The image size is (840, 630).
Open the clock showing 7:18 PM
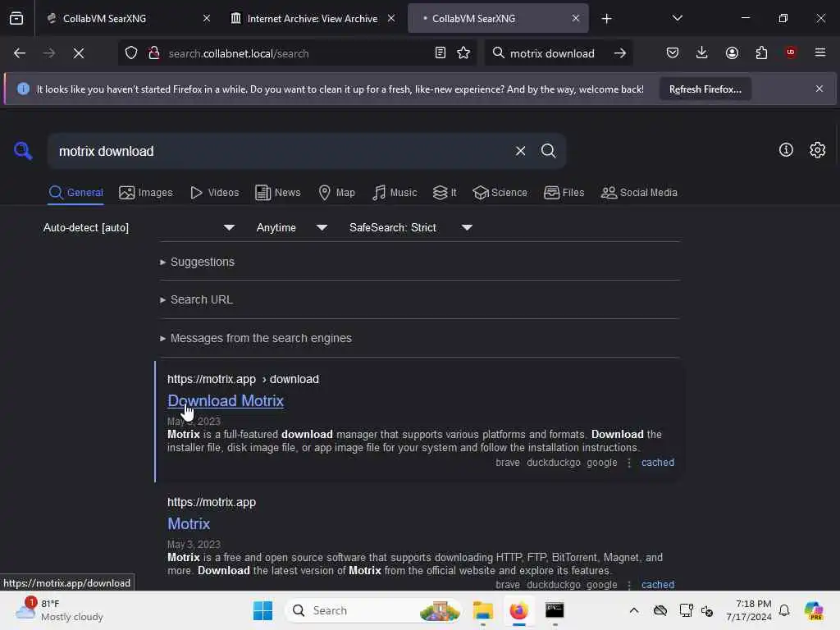click(x=749, y=610)
